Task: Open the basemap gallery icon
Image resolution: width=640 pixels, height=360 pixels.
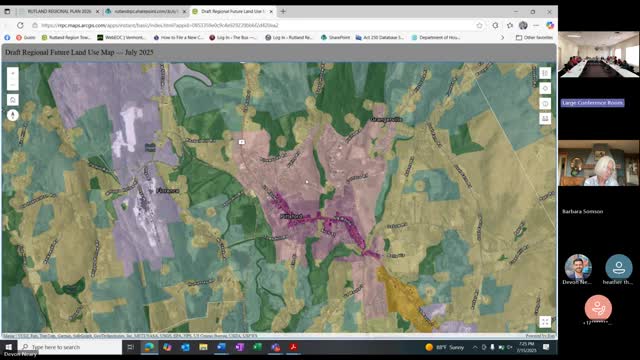Action: point(545,119)
